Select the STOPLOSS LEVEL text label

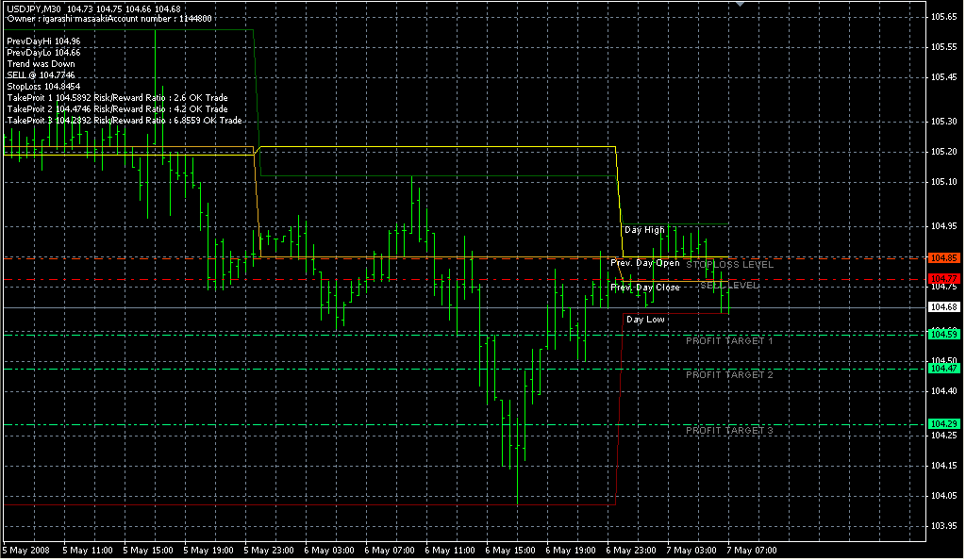(729, 265)
